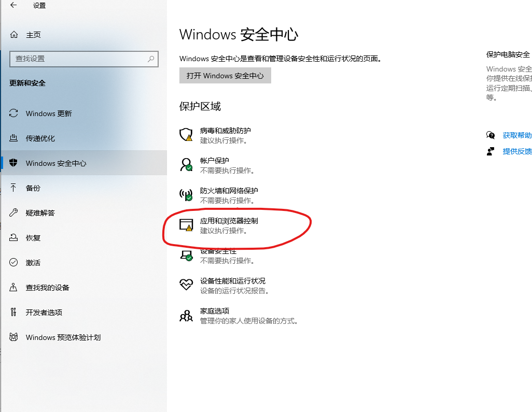532x412 pixels.
Task: Click the 保护区域 heading
Action: (x=200, y=106)
